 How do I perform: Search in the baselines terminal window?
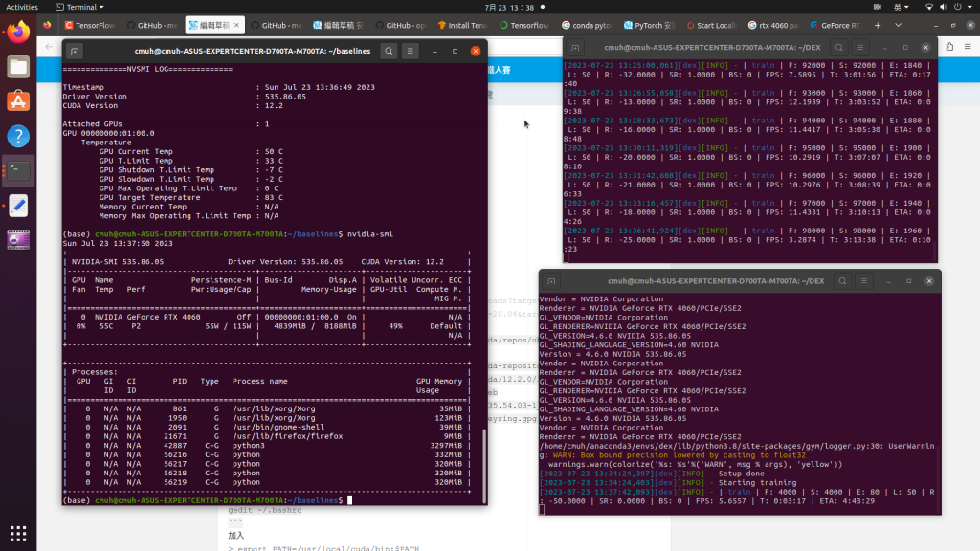[x=389, y=52]
